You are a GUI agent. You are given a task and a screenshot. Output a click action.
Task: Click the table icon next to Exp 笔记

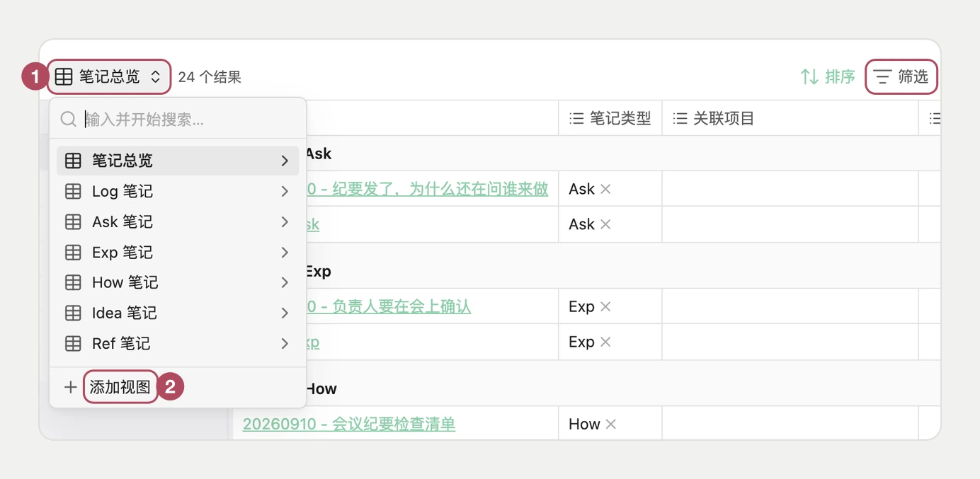[73, 252]
